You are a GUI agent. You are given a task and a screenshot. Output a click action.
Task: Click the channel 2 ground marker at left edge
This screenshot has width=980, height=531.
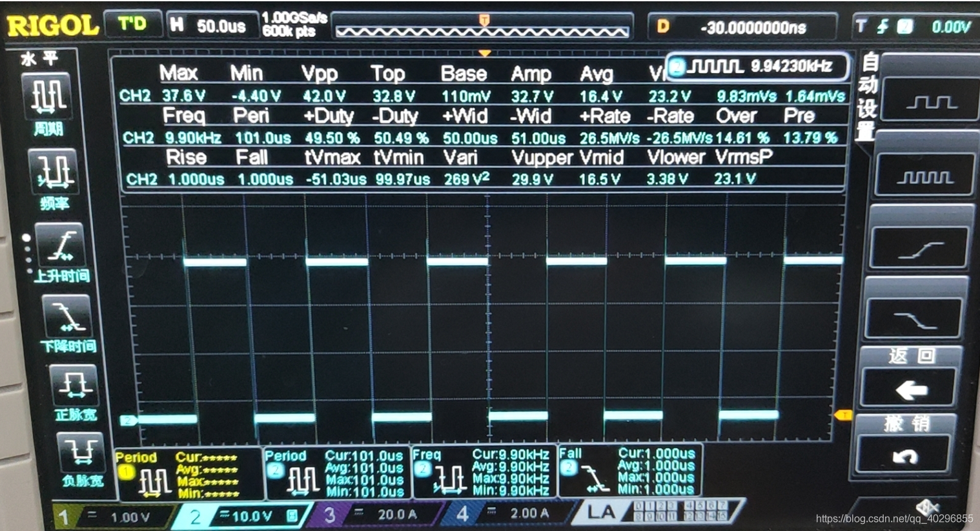point(128,421)
